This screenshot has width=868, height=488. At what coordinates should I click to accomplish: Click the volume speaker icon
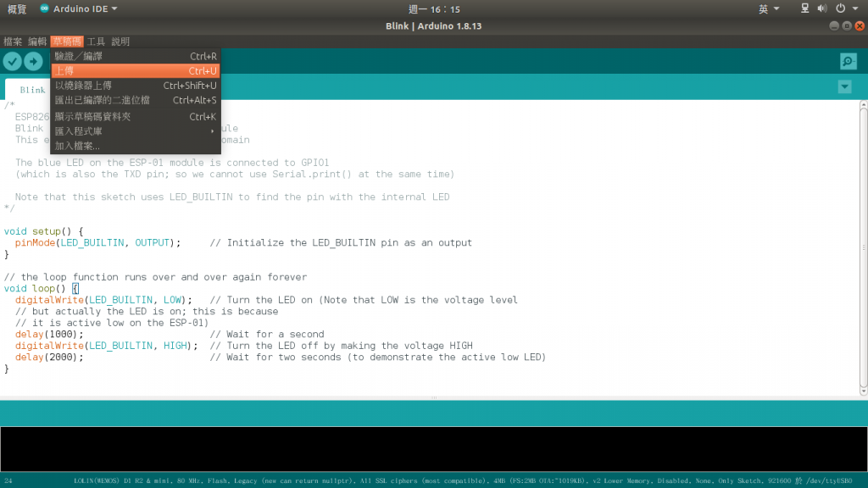[x=822, y=8]
